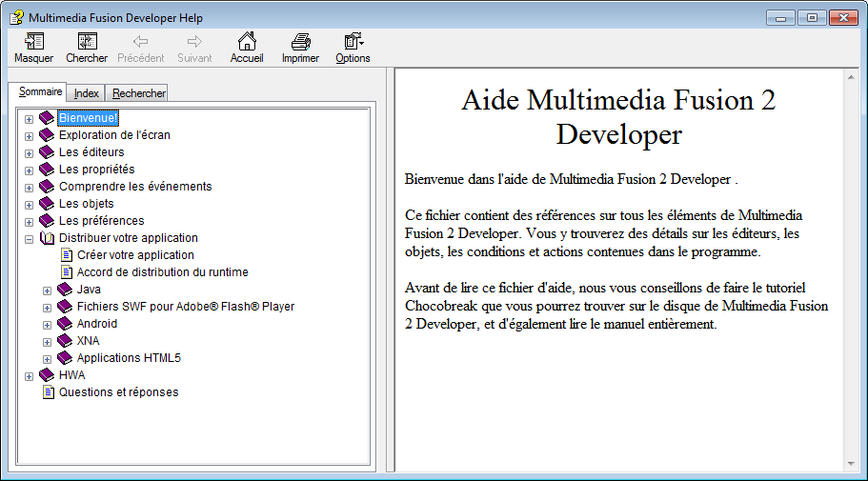
Task: Expand the HWA tree node
Action: click(x=29, y=376)
